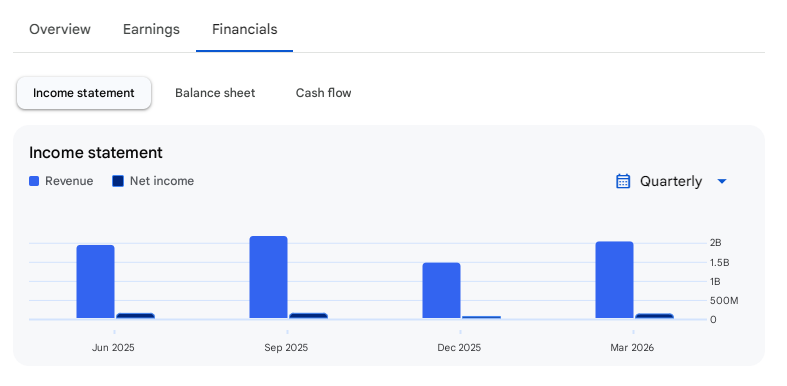The image size is (787, 386).
Task: Click the Sep 2025 axis label
Action: 286,347
